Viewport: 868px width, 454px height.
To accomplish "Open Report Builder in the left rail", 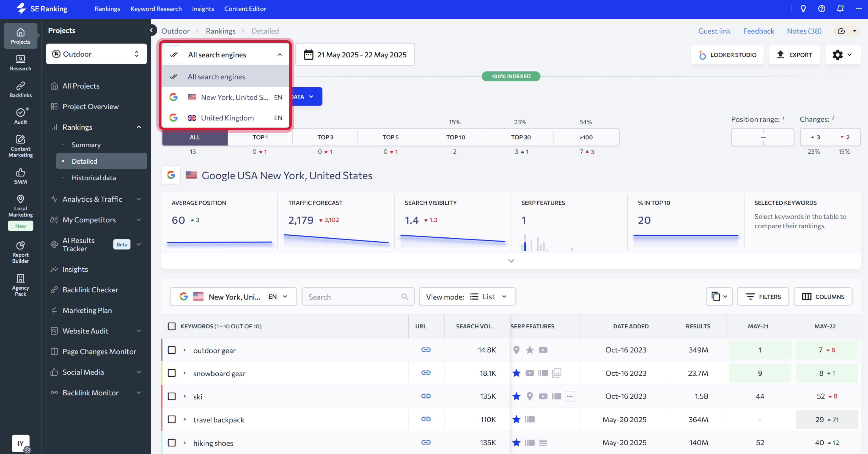I will pos(21,252).
